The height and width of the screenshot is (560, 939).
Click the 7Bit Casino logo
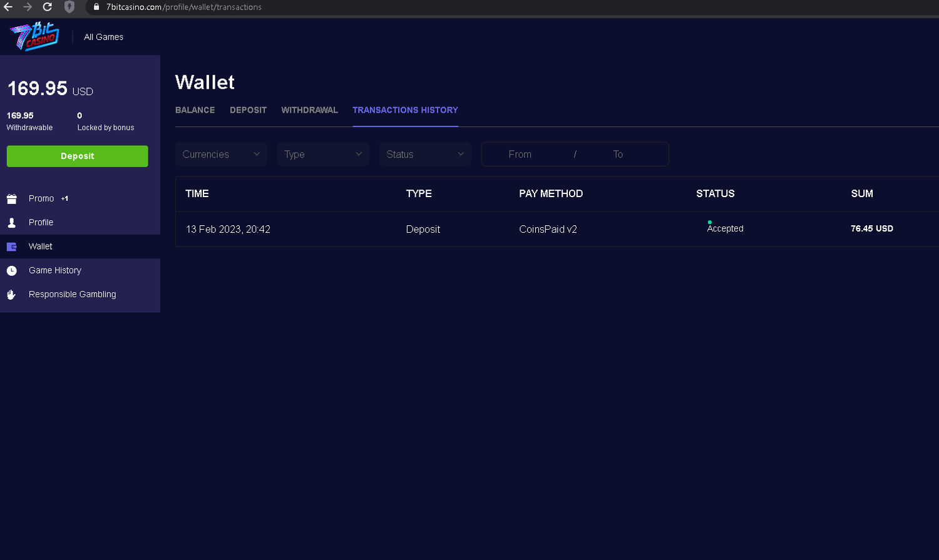(x=34, y=36)
